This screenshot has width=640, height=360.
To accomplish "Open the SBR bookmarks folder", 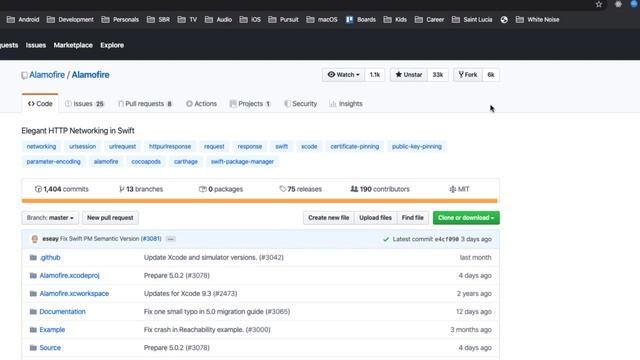I will [158, 20].
